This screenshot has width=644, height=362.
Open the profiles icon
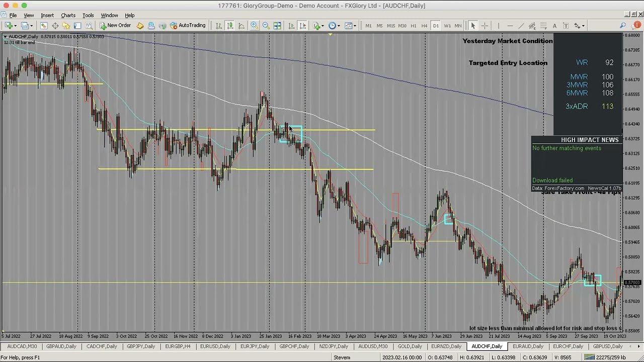point(25,26)
